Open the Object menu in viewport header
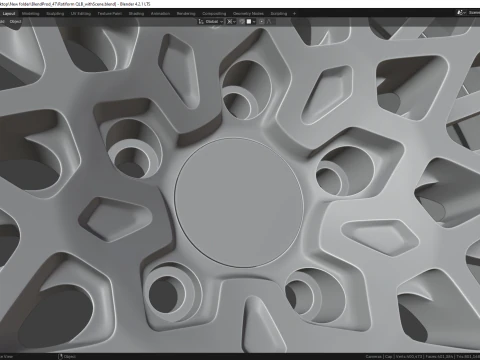Screen dimensions: 480x360 [x=15, y=22]
